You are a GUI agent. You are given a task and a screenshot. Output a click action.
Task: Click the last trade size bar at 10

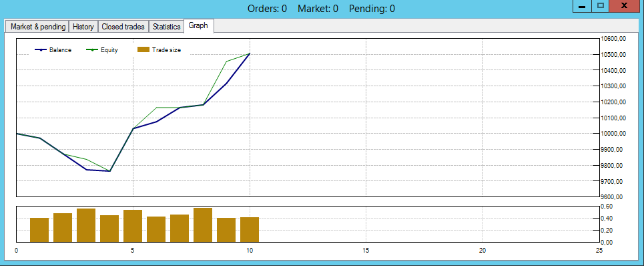[250, 229]
